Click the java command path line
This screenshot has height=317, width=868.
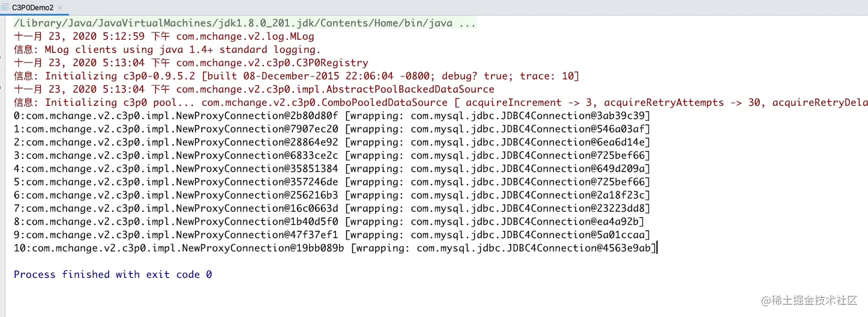pyautogui.click(x=245, y=23)
